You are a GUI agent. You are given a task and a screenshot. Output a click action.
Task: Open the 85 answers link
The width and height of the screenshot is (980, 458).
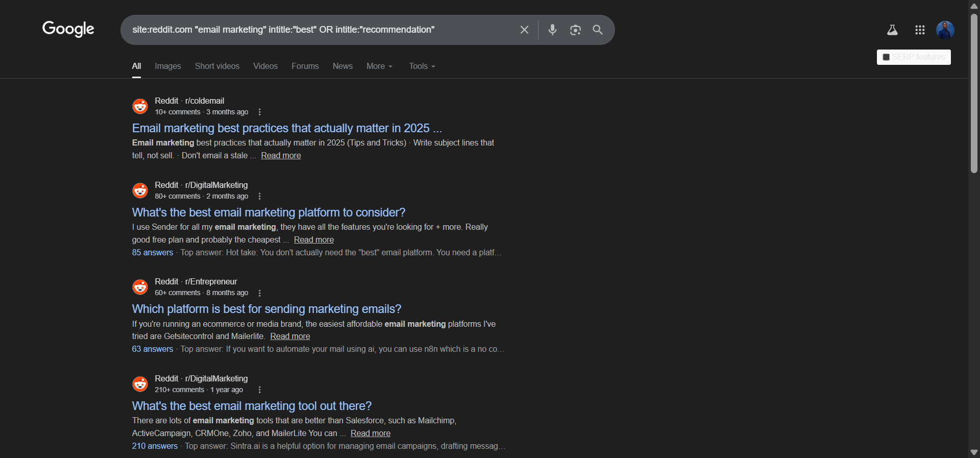153,253
